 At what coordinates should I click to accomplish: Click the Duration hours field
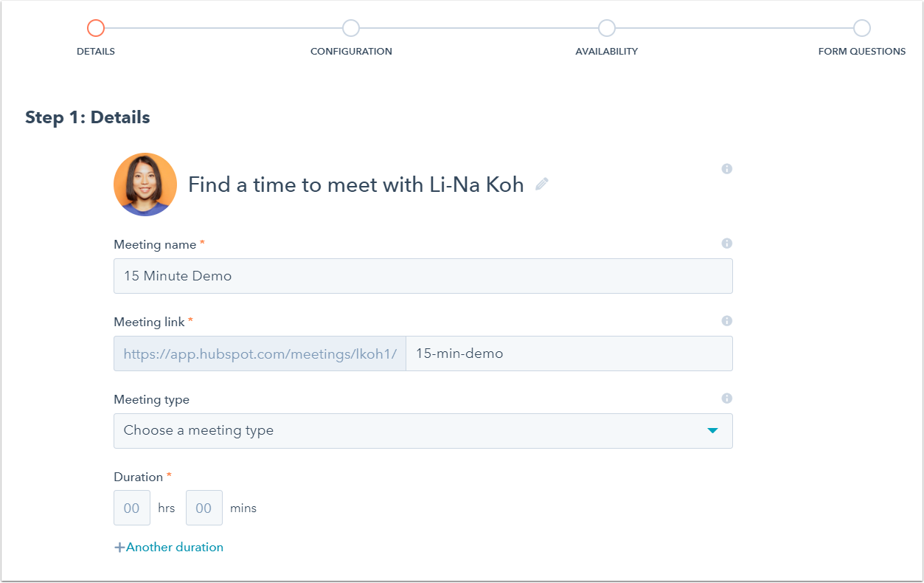click(132, 508)
